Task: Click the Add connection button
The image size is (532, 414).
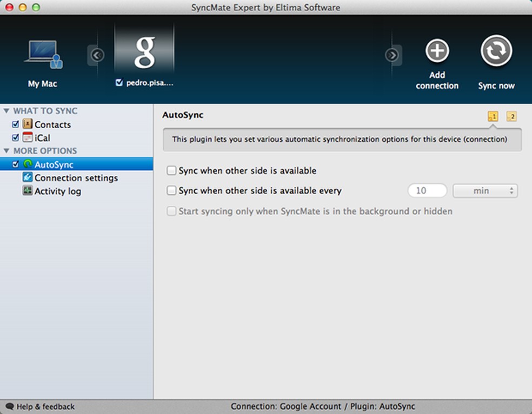Action: click(437, 51)
